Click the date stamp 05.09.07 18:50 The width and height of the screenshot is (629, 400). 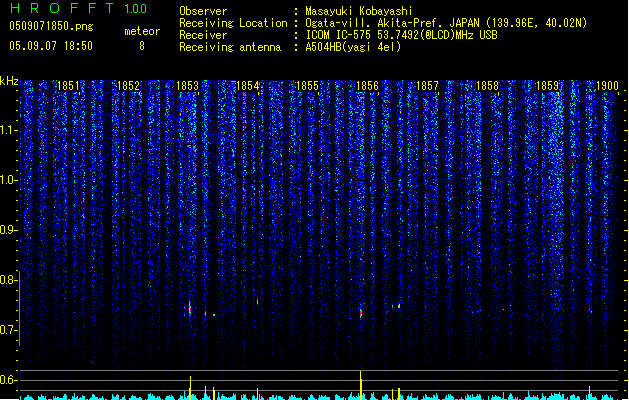tap(51, 46)
